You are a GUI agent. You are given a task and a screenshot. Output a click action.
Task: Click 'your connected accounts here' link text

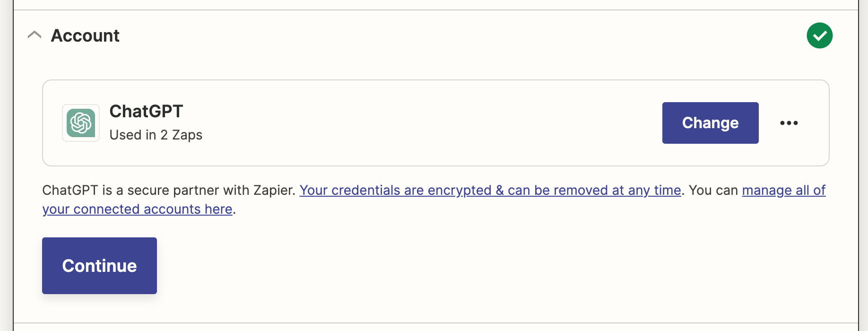click(x=137, y=209)
